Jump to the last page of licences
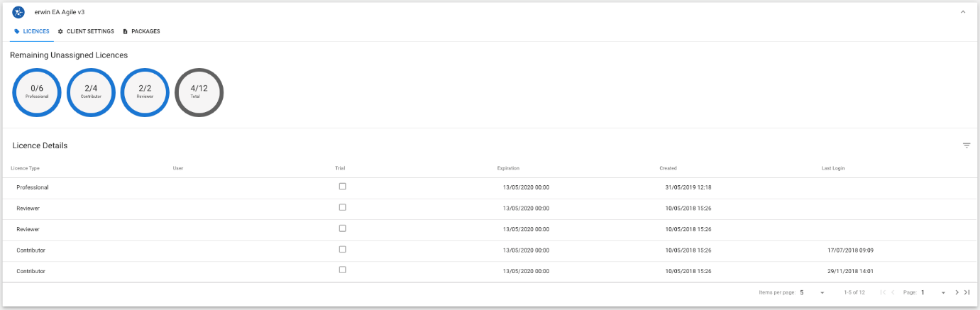This screenshot has height=310, width=980. (967, 292)
